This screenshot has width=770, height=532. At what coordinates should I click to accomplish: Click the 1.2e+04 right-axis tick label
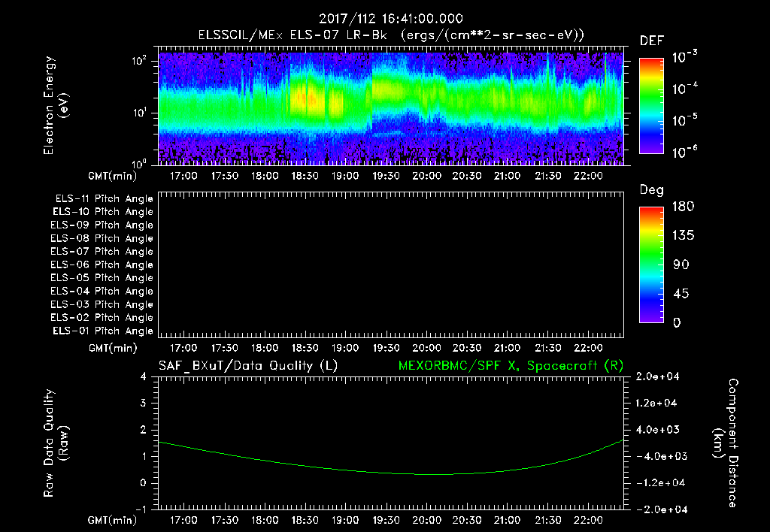pyautogui.click(x=657, y=404)
